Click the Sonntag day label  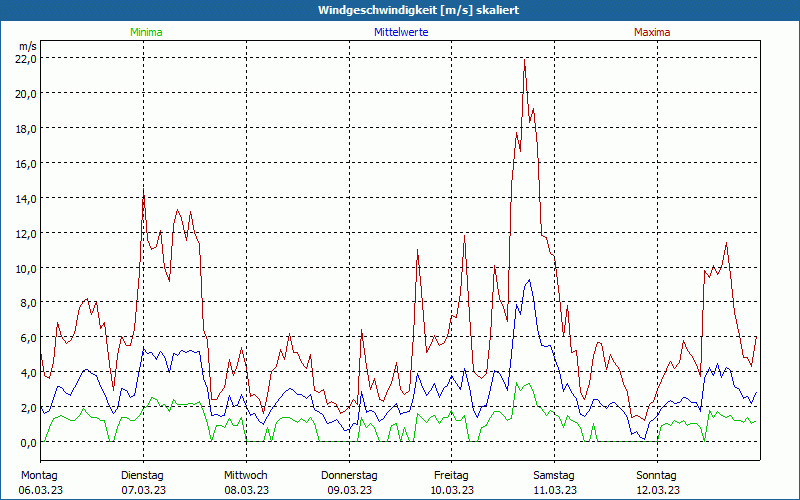coord(656,476)
